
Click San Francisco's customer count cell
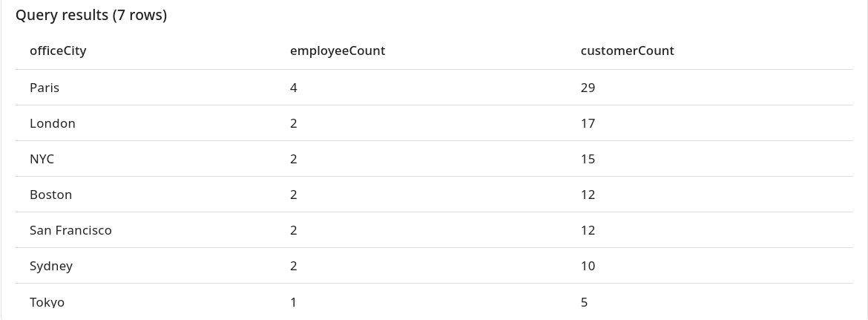point(588,230)
